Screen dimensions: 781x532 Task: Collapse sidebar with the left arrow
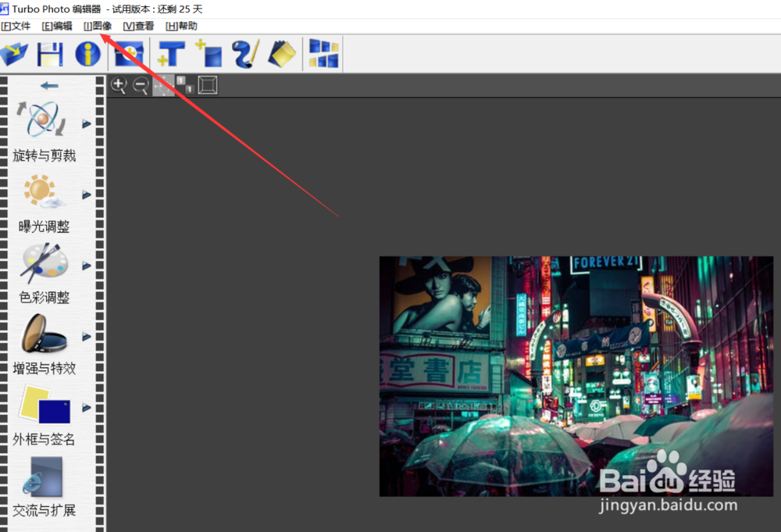point(49,86)
